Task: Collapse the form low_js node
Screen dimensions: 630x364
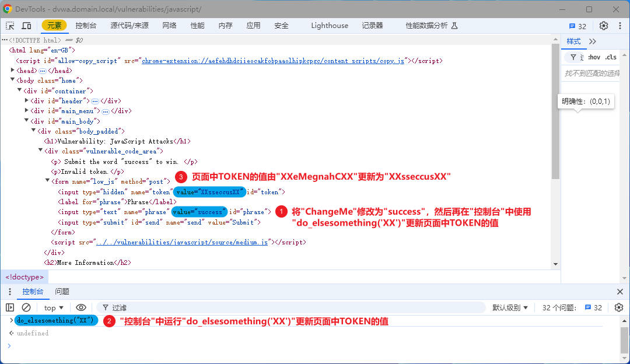Action: pyautogui.click(x=47, y=181)
